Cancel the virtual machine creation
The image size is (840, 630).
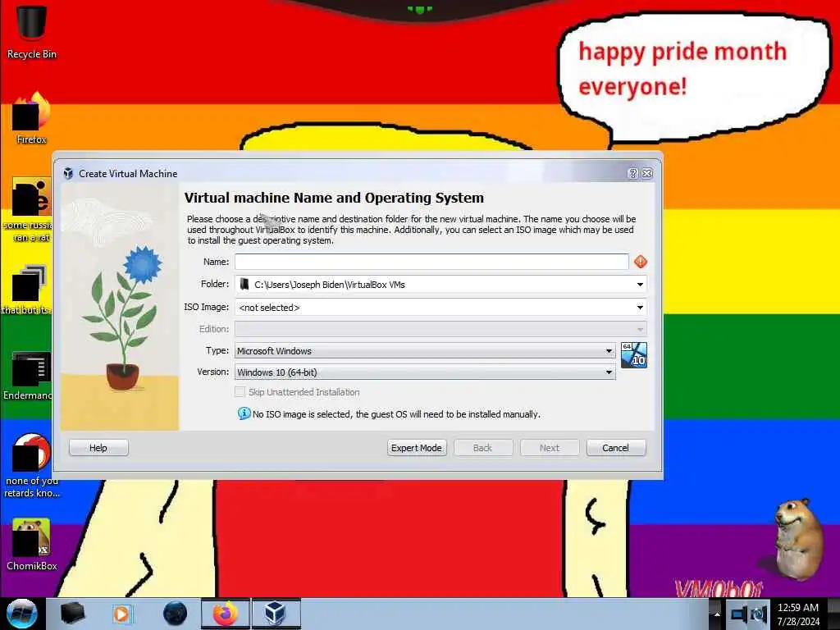[616, 448]
